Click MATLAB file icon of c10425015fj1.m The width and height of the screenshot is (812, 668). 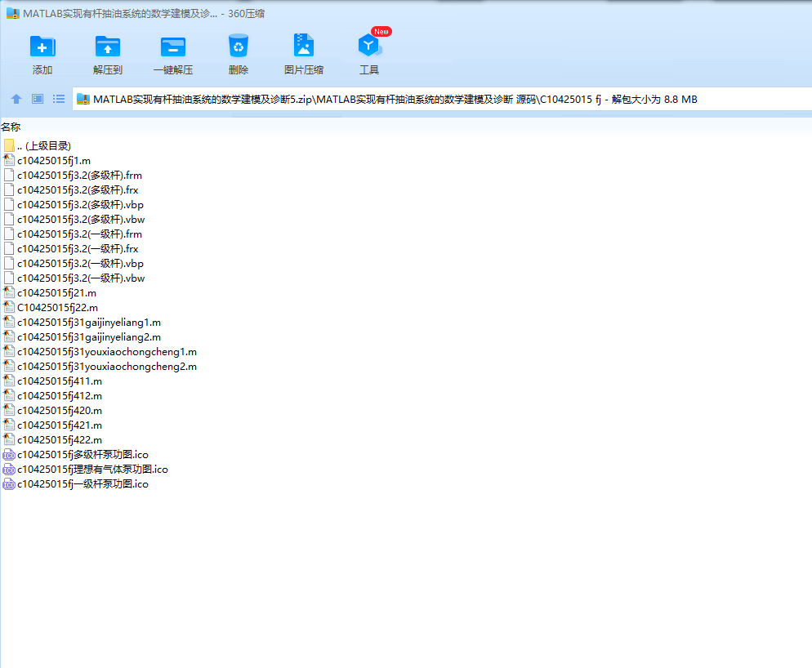(9, 161)
